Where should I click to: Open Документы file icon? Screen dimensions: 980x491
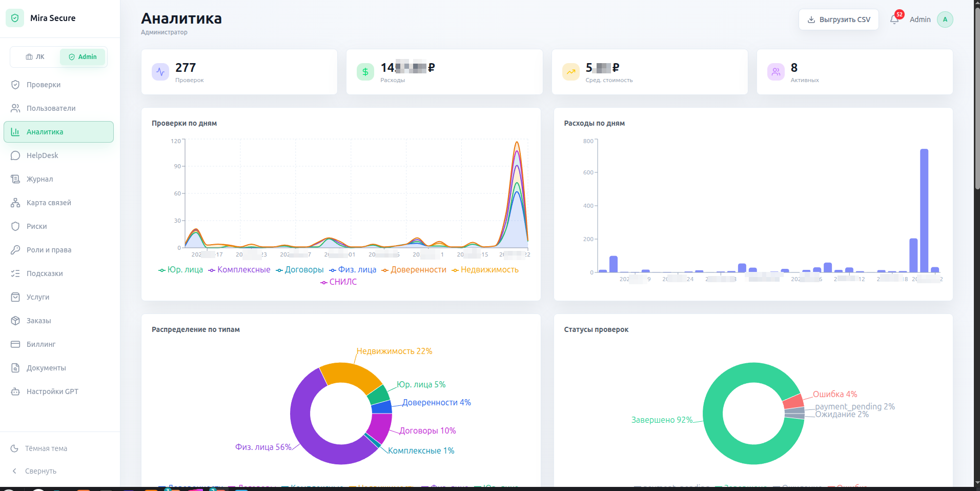click(x=15, y=368)
